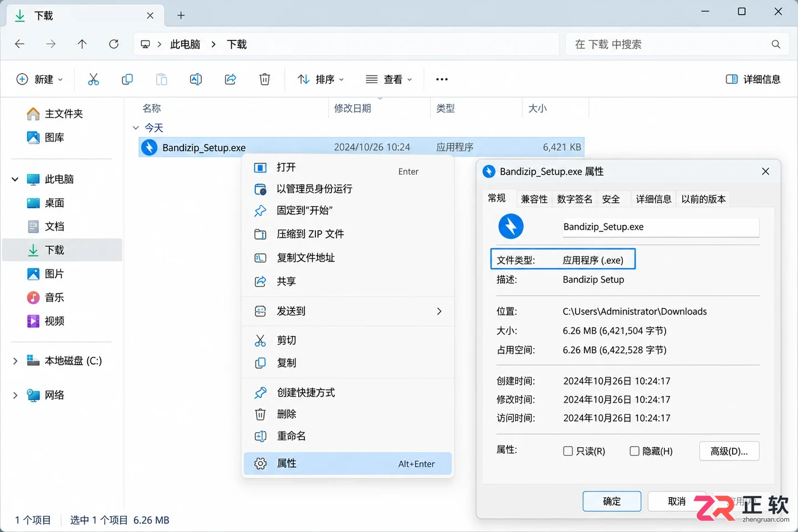
Task: Close the Bandizip_Setup.exe 属性 dialog
Action: [766, 171]
